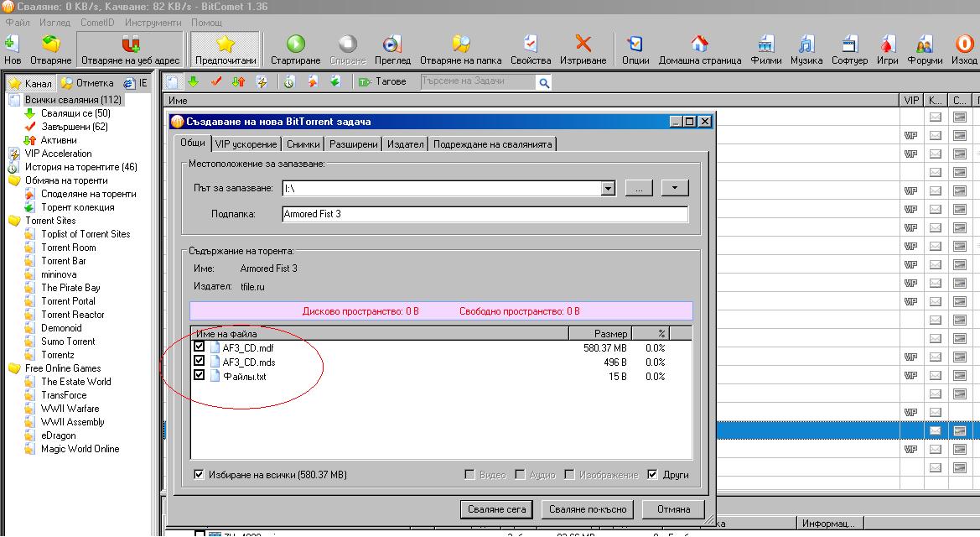Toggle the Файлы.txt file checkbox

coord(200,376)
